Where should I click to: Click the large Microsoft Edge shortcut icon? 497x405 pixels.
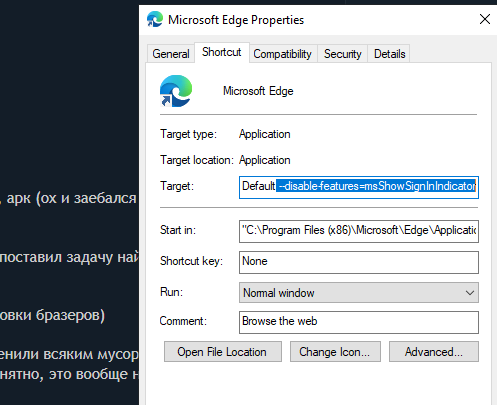pos(176,91)
